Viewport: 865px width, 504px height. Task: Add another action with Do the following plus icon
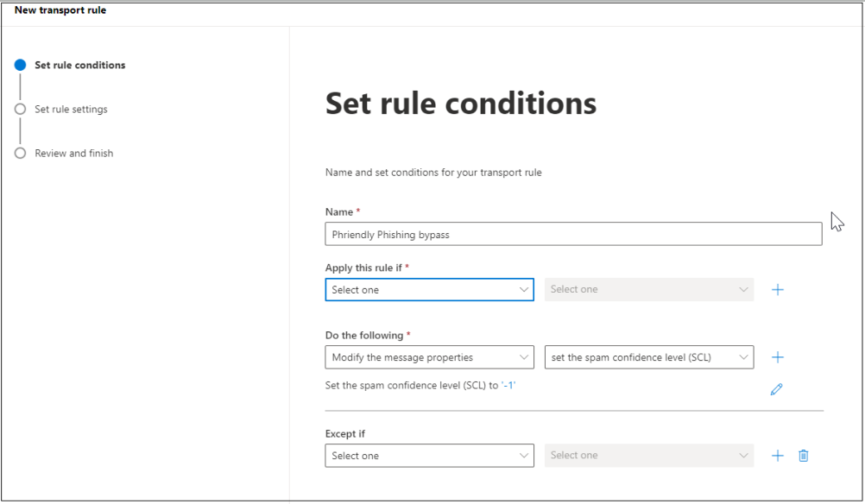coord(777,357)
